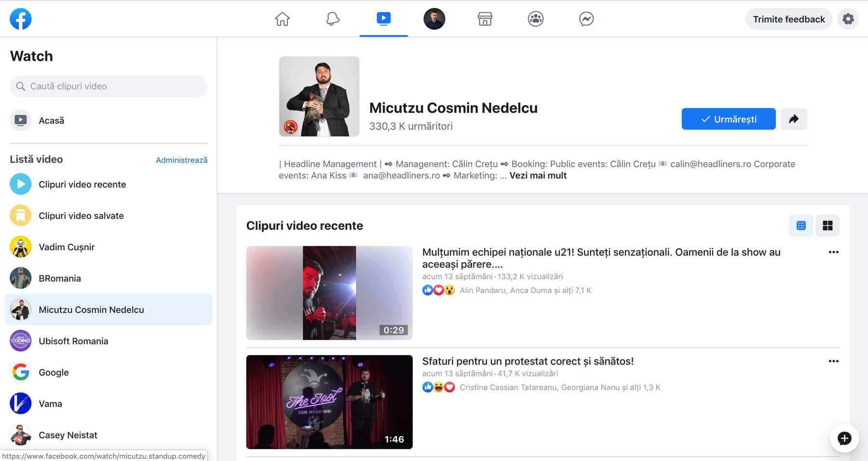The image size is (868, 461).
Task: Click the Administrează link
Action: point(181,160)
